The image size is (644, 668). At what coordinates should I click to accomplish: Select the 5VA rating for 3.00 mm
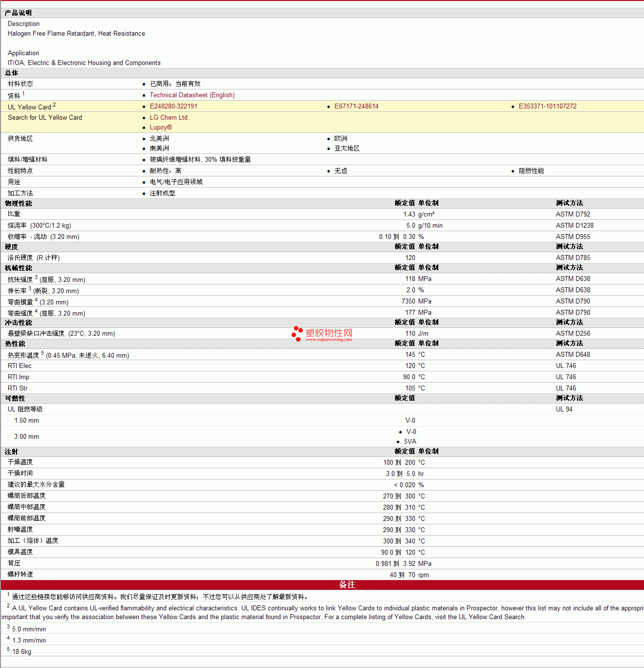click(410, 442)
